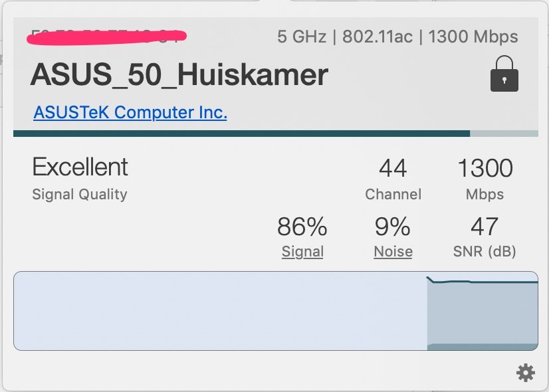549x392 pixels.
Task: Open settings via the gear icon
Action: click(x=526, y=373)
